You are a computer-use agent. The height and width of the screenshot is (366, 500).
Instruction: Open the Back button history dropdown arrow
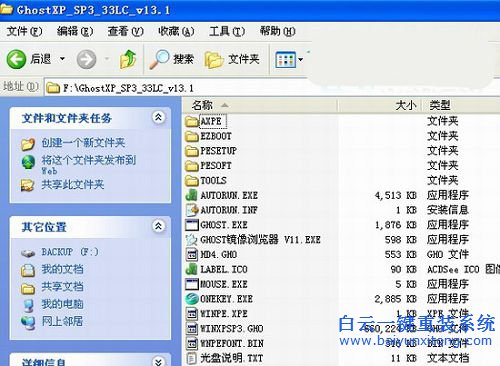tap(62, 59)
